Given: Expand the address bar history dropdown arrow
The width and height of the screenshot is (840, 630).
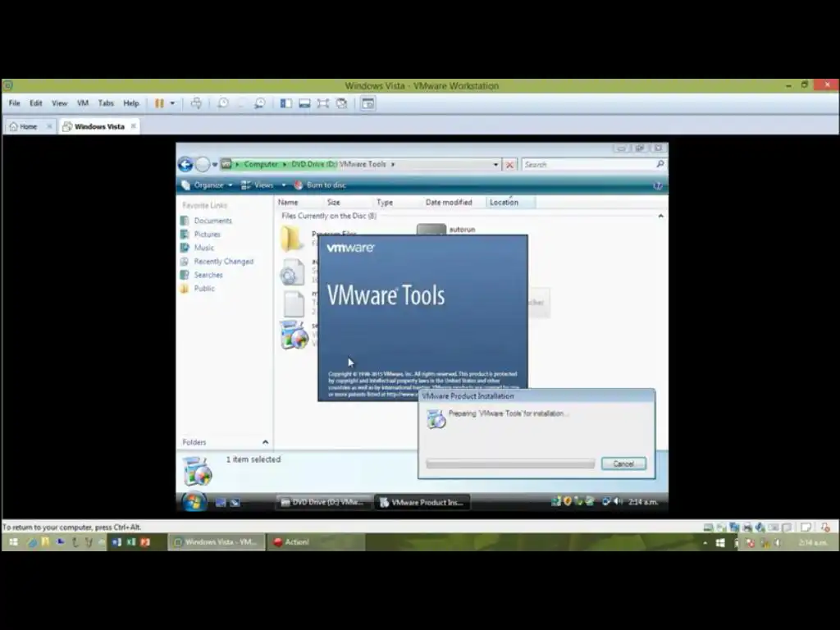Looking at the screenshot, I should 495,164.
